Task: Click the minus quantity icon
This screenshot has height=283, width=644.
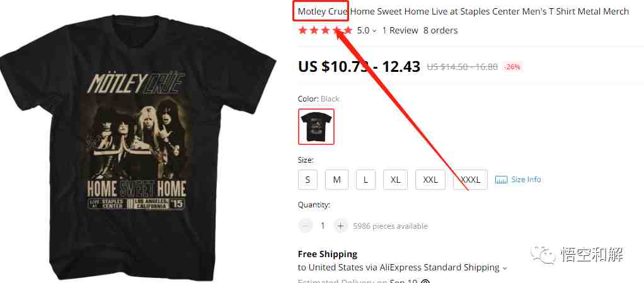Action: coord(305,226)
